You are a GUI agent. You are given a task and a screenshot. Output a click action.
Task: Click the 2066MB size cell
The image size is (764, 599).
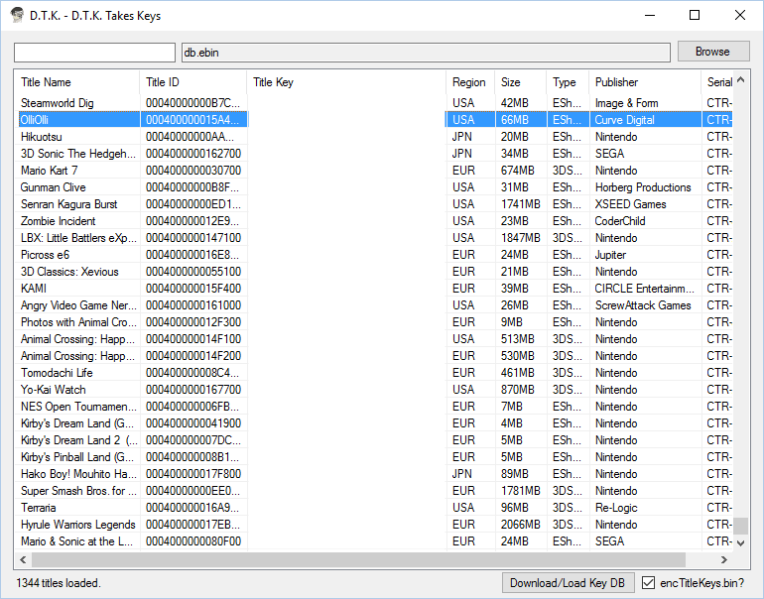520,525
